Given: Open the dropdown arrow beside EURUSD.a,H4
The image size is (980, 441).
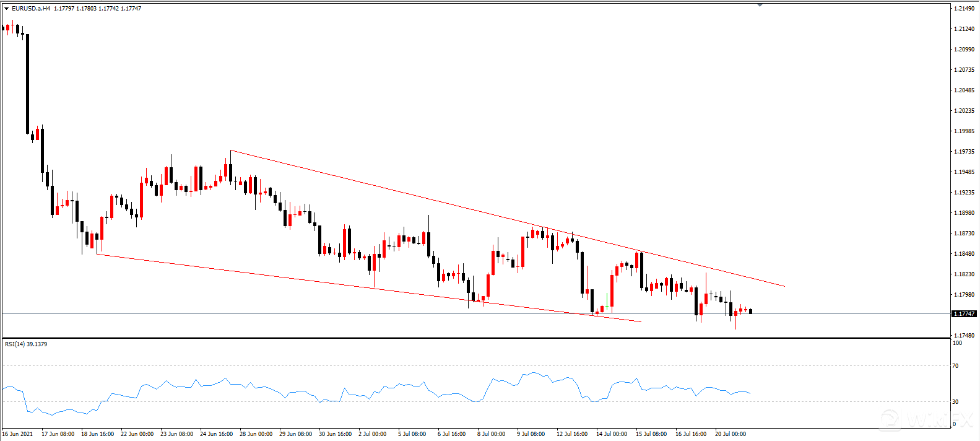Looking at the screenshot, I should (6, 9).
